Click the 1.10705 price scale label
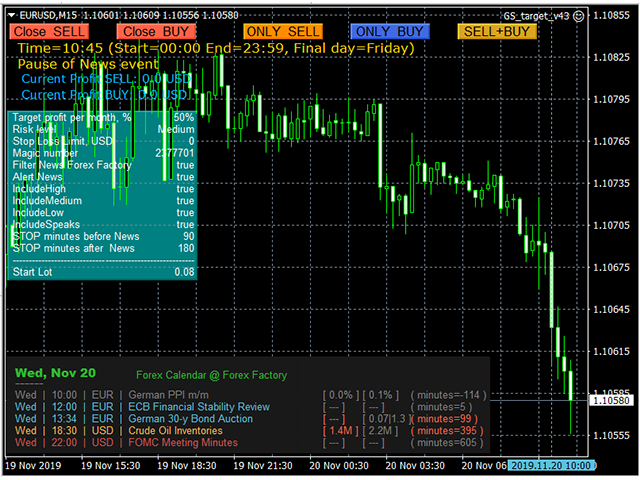This screenshot has width=640, height=480. pos(611,225)
